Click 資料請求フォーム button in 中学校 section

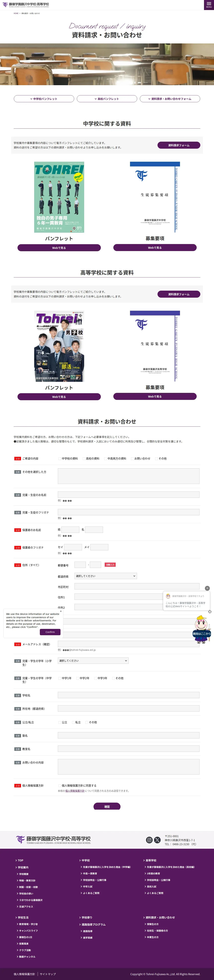[x=179, y=145]
